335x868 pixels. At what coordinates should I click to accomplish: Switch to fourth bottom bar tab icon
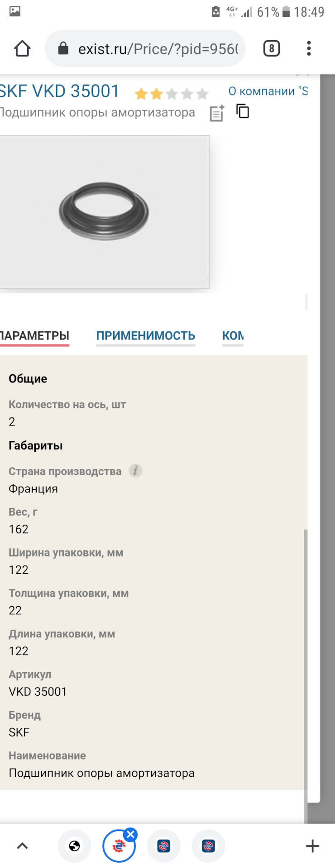[208, 846]
